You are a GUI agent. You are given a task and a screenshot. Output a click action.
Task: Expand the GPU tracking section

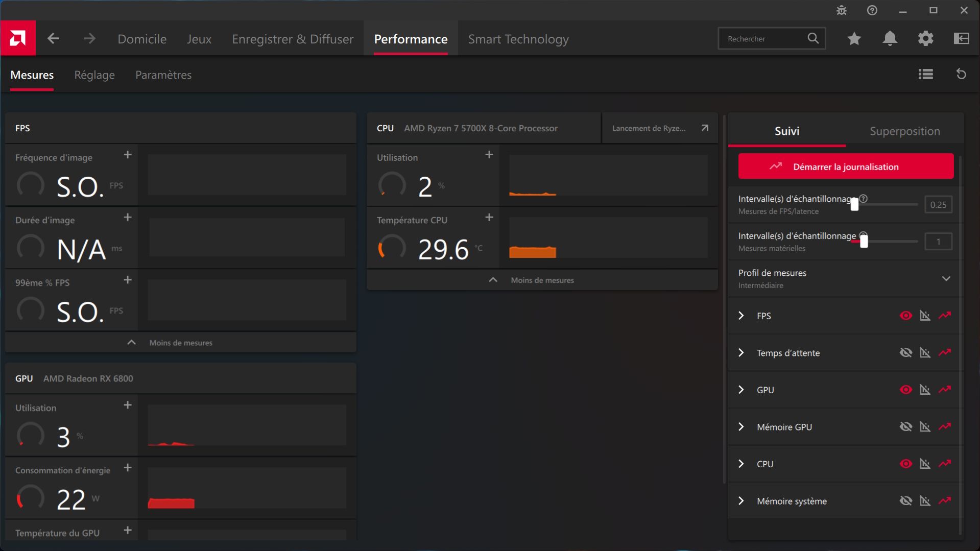click(742, 390)
